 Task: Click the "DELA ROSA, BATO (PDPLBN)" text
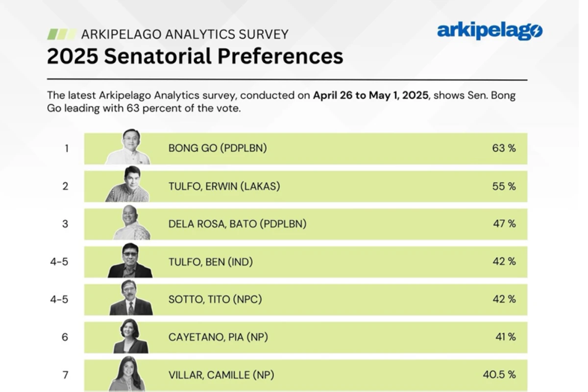point(237,224)
